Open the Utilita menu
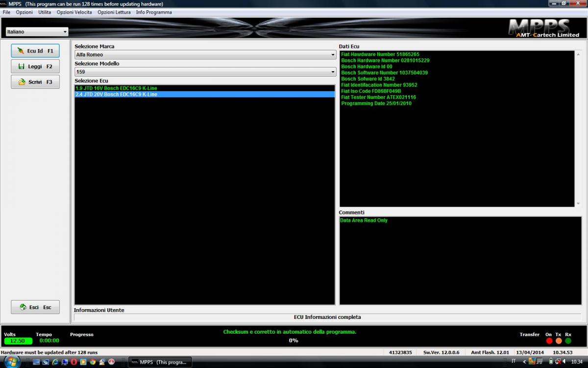 tap(45, 12)
